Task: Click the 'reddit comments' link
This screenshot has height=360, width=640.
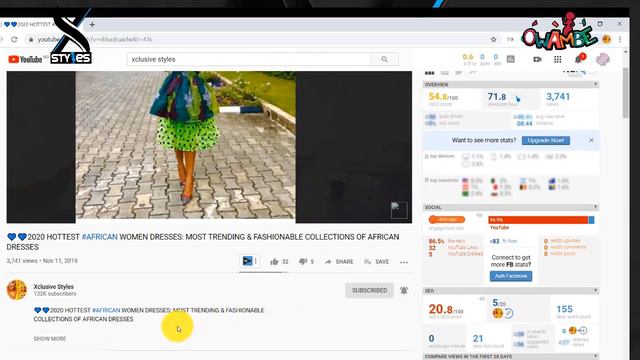Action: (x=567, y=247)
